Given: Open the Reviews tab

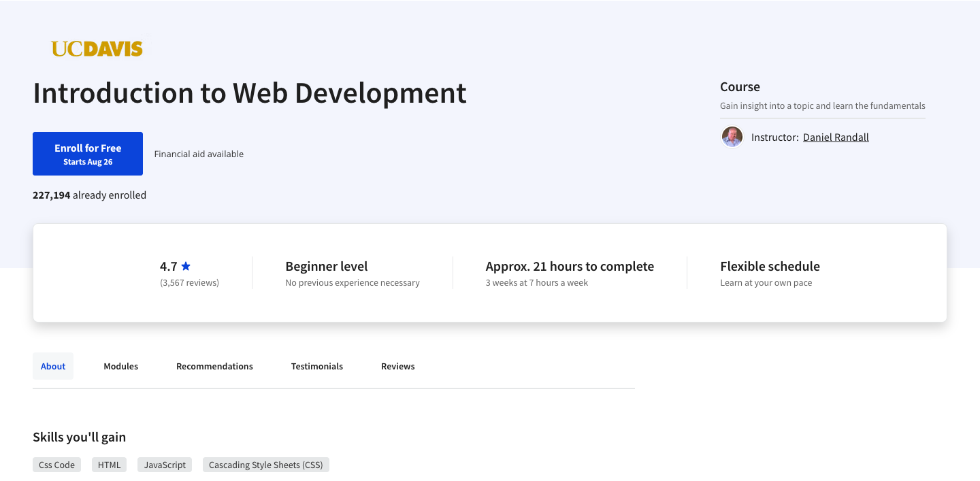Looking at the screenshot, I should click(x=397, y=366).
